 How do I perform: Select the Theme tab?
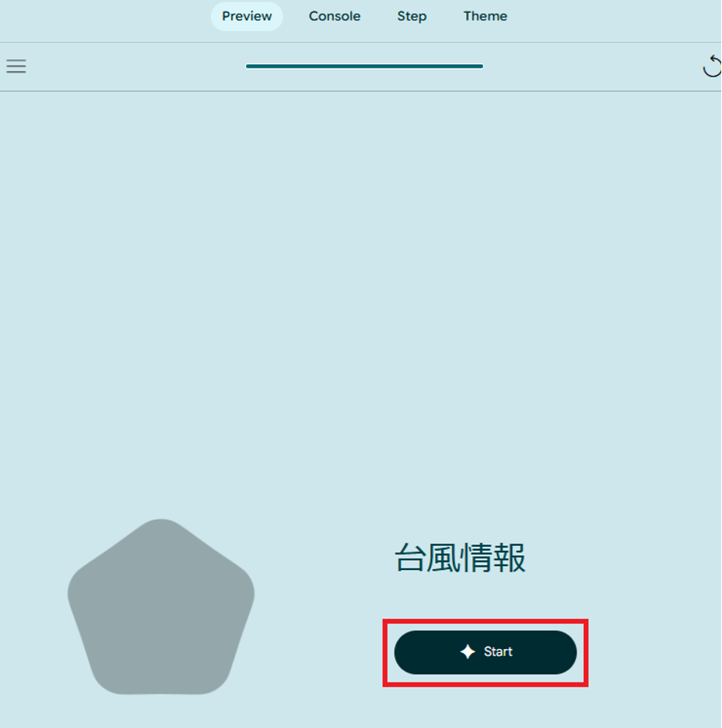pos(485,16)
